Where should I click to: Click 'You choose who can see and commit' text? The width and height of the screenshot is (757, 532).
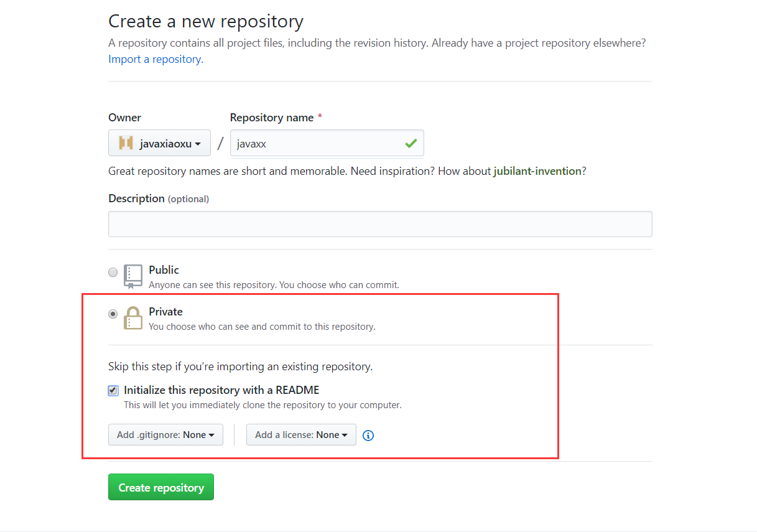coord(262,326)
